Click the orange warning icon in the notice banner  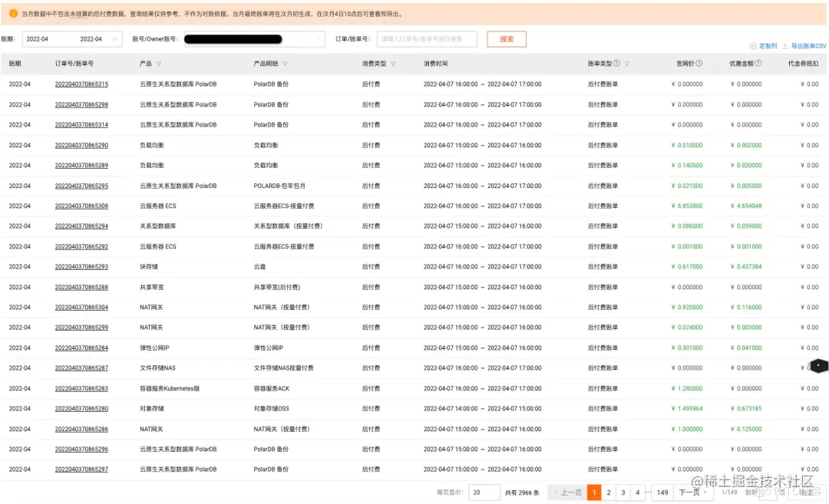13,13
